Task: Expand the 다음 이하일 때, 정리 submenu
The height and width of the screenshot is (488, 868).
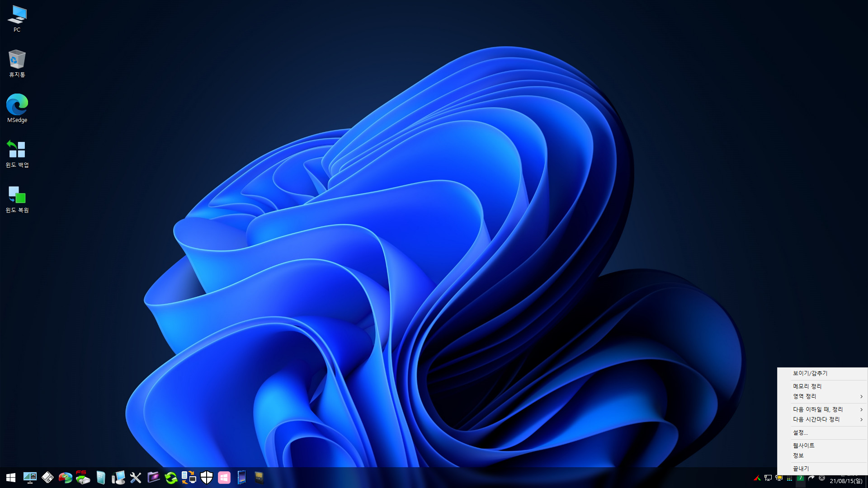Action: point(822,409)
